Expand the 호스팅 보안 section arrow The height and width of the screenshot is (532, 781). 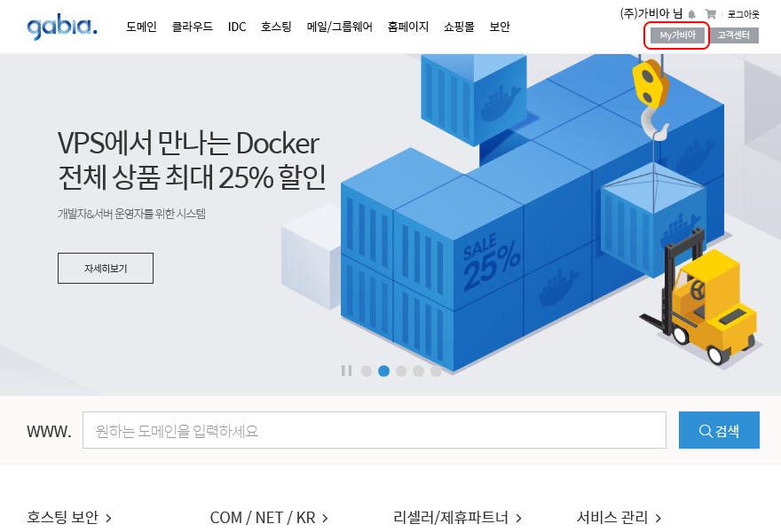(108, 518)
